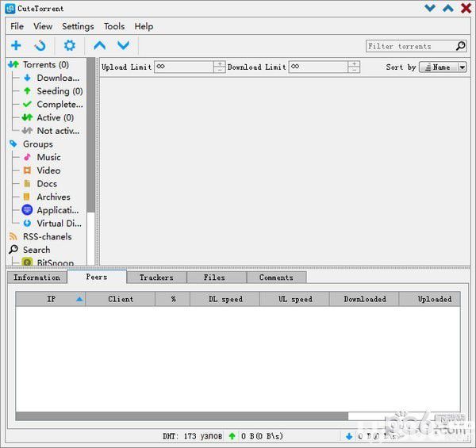Select the Groups node in sidebar
Image resolution: width=476 pixels, height=448 pixels.
[x=31, y=144]
